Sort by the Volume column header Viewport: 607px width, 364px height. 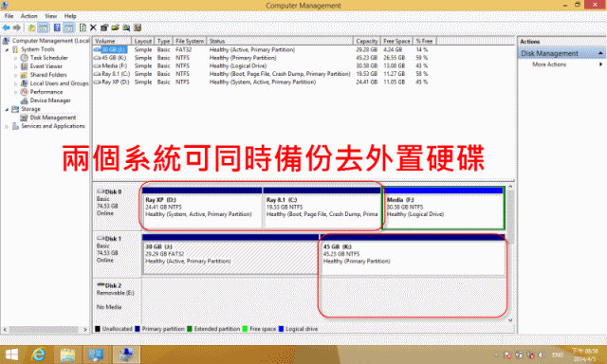(x=112, y=41)
